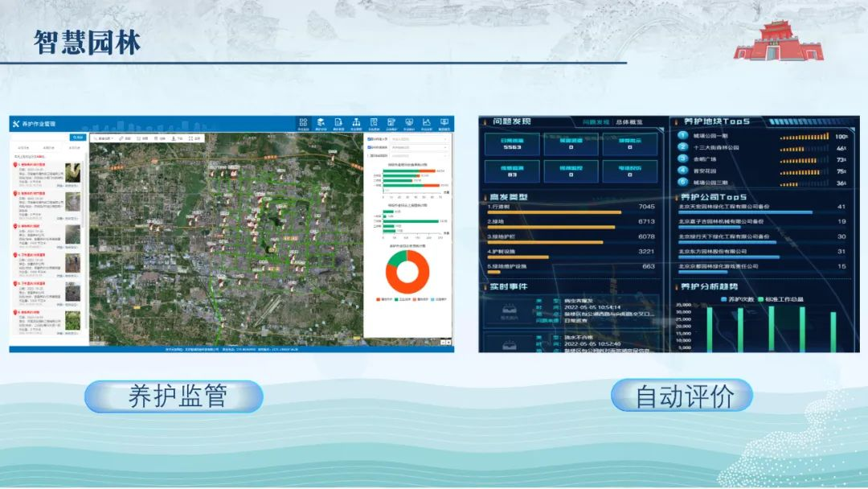The image size is (868, 489).
Task: Click the fifth category row showing 663
Action: [571, 269]
